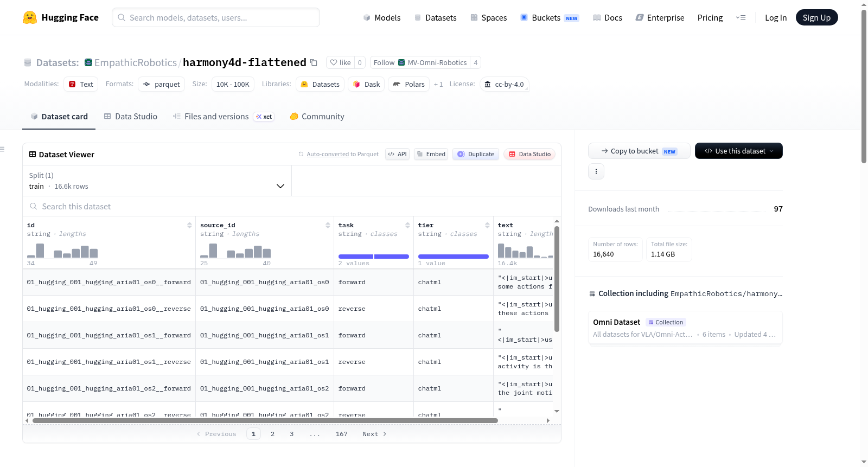
Task: Select cell 01_hugging_001_hugging_aria01_os0__forward
Action: point(109,282)
